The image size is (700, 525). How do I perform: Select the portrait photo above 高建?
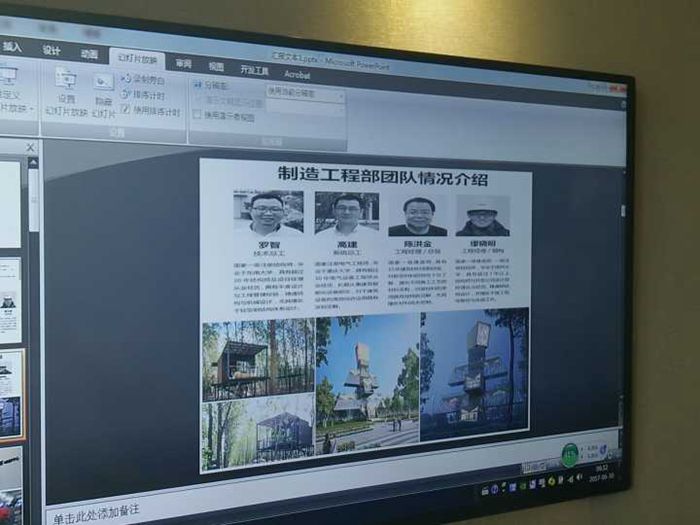click(x=347, y=213)
